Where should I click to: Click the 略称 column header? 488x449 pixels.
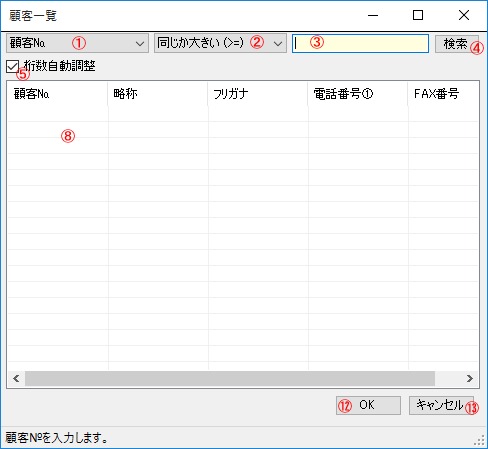158,94
